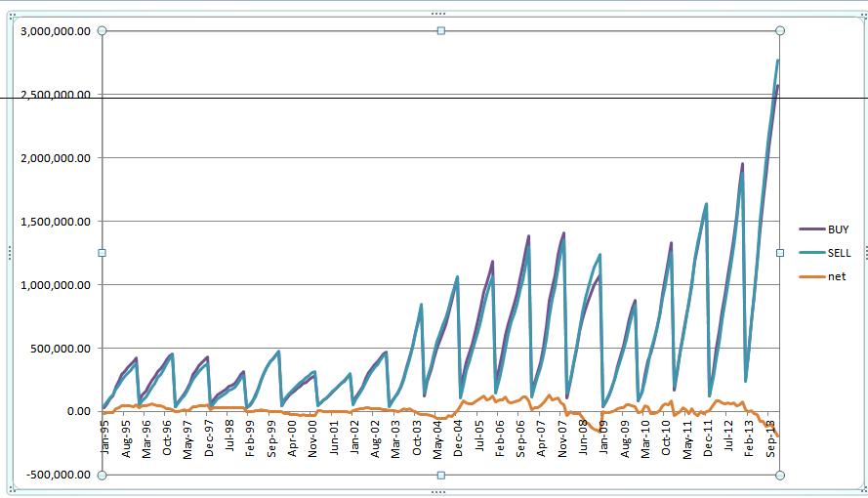Image resolution: width=868 pixels, height=498 pixels.
Task: Click the Aug-09 date label
Action: coord(625,438)
